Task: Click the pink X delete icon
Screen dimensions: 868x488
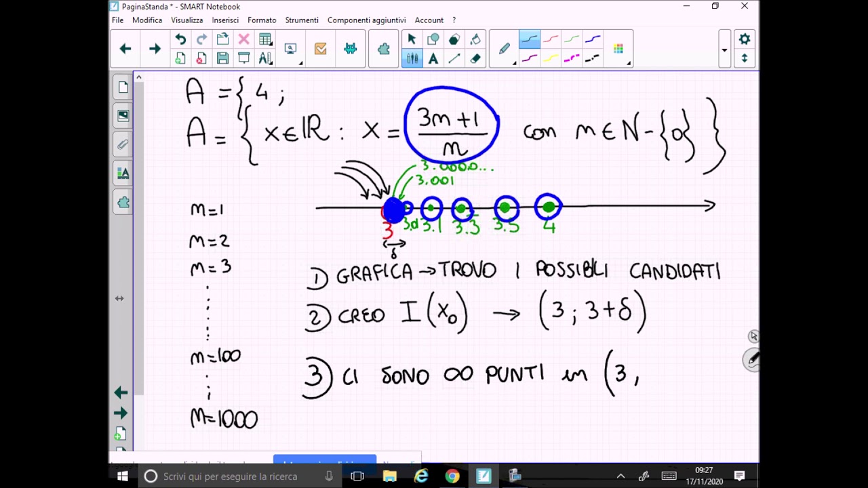Action: tap(243, 39)
